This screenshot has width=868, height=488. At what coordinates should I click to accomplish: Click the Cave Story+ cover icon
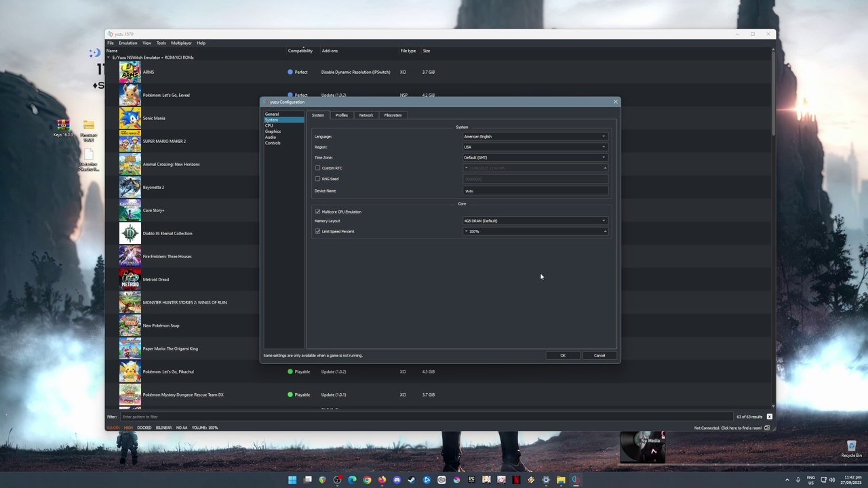point(130,210)
